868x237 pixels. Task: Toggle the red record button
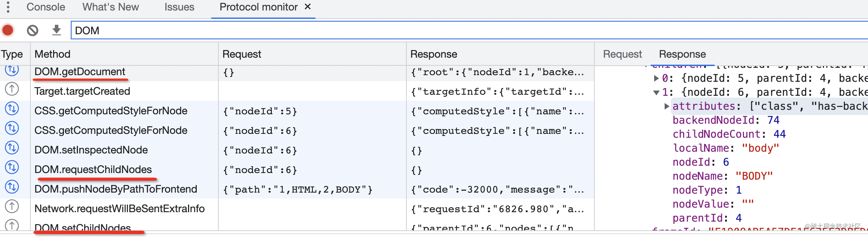pyautogui.click(x=8, y=30)
